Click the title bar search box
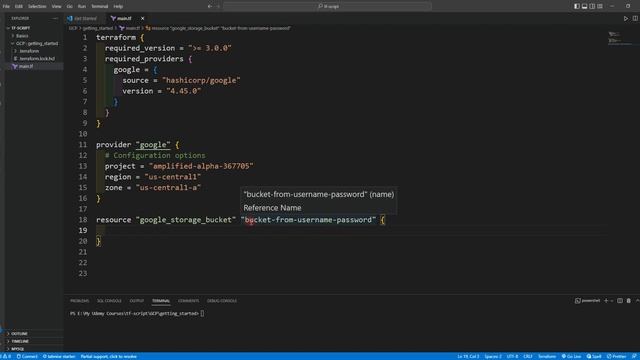Screen dimensions: 640x360 327,6
